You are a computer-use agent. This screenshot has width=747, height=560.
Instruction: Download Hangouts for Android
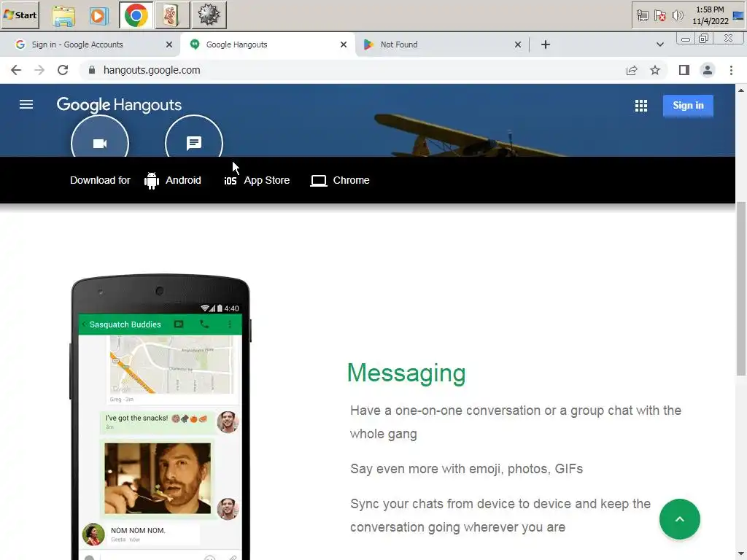[x=172, y=181]
